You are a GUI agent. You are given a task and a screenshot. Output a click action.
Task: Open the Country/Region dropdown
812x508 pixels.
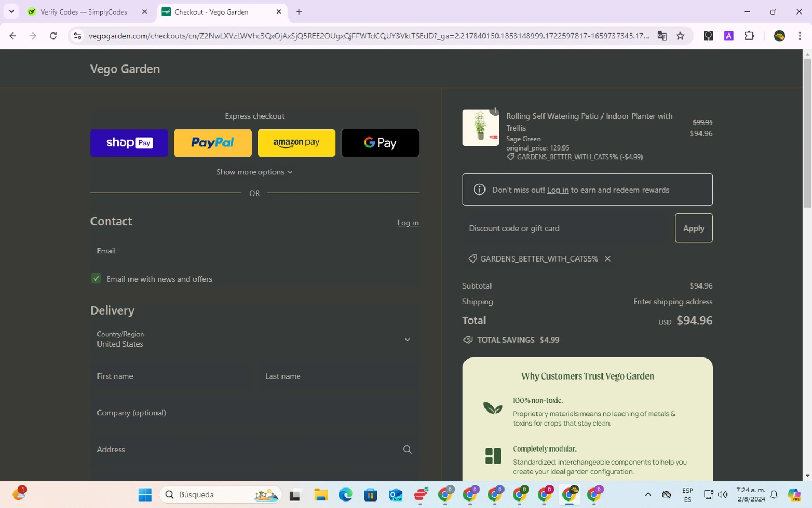(254, 339)
